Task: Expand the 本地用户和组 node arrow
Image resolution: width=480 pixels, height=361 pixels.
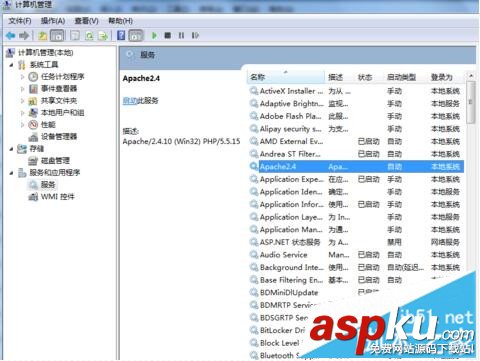Action: [22, 113]
